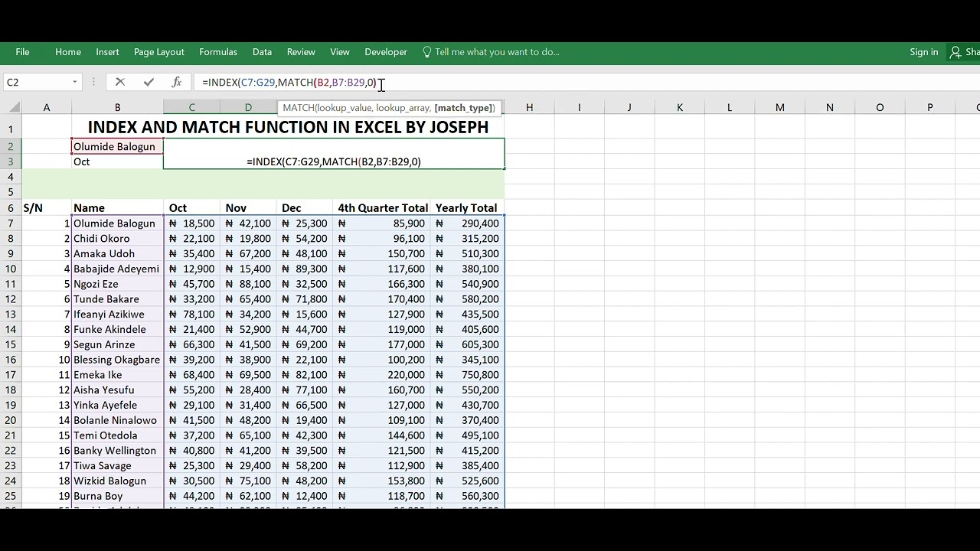This screenshot has width=980, height=551.
Task: Open the Review tab
Action: tap(301, 52)
